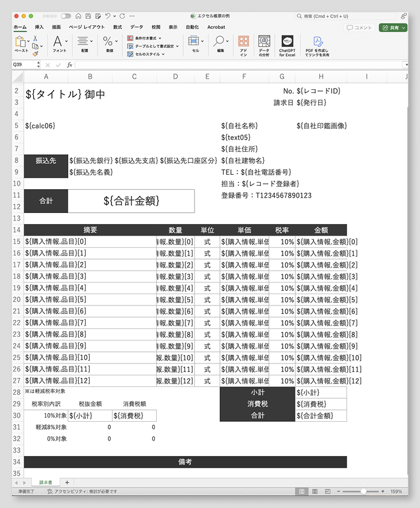Click the Select All corner triangle
This screenshot has width=420, height=508.
[18, 77]
